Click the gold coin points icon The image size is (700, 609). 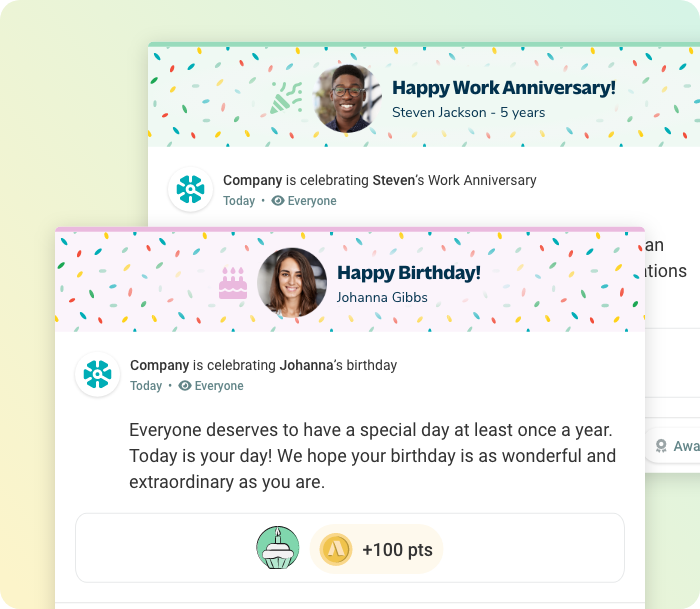tap(336, 549)
